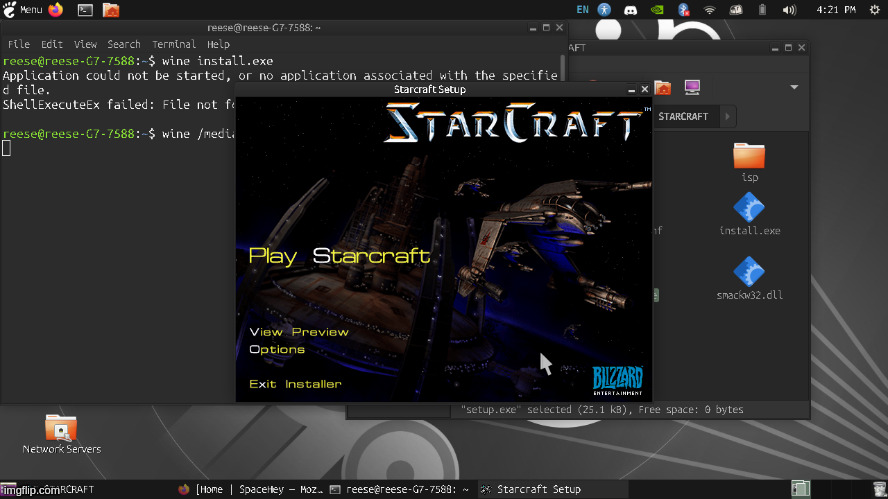Click the Network Servers desktop icon
888x499 pixels.
pos(61,434)
